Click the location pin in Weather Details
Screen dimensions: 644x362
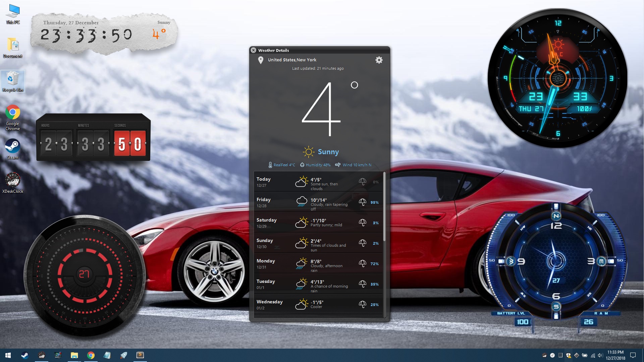point(261,60)
